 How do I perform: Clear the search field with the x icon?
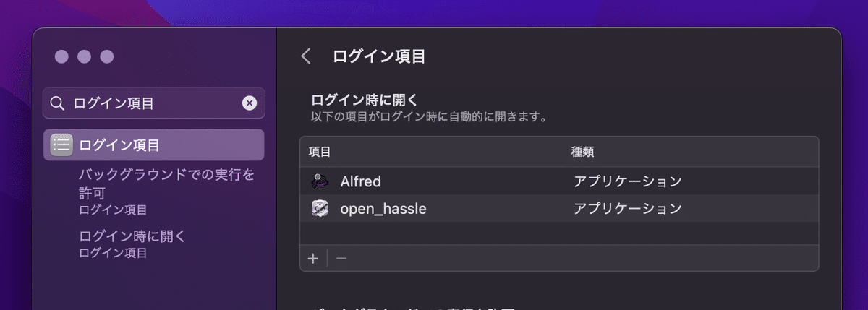[x=249, y=103]
